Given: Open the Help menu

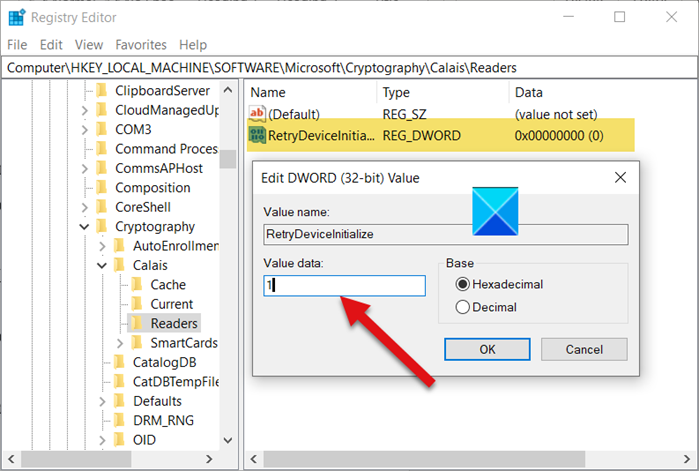Looking at the screenshot, I should 193,45.
